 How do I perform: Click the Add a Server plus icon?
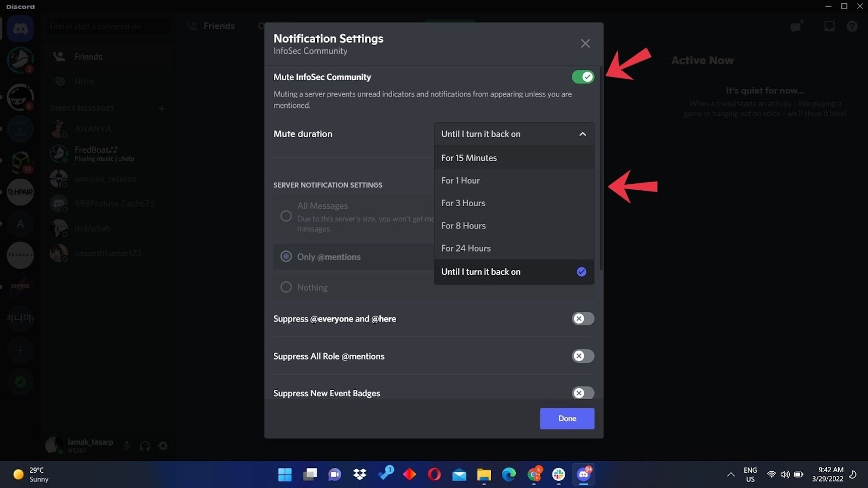click(21, 351)
